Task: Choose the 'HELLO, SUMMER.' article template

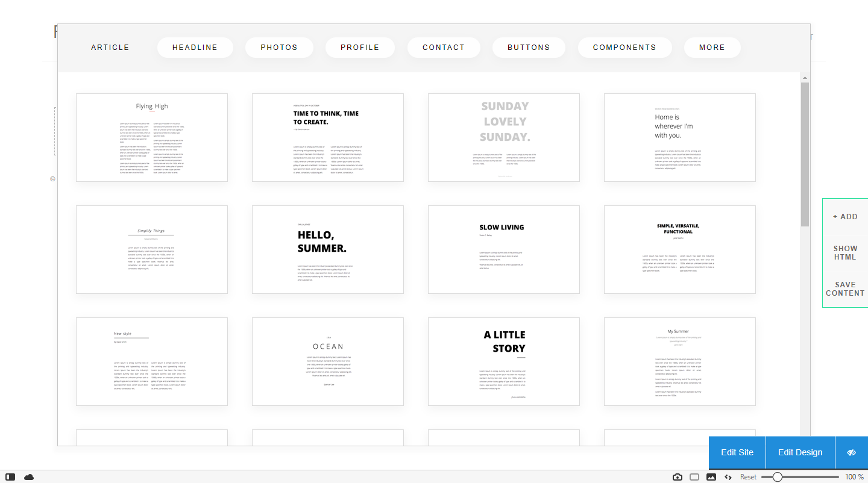Action: pyautogui.click(x=327, y=249)
